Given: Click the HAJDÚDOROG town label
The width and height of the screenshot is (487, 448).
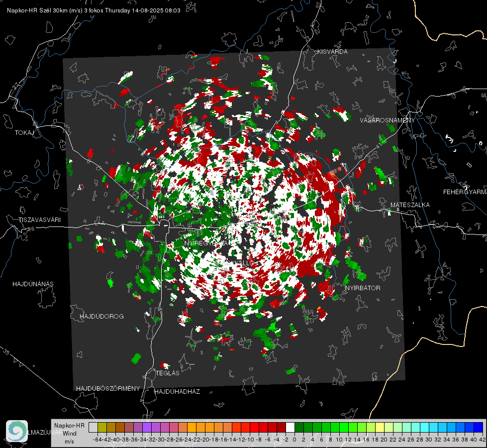Looking at the screenshot, I should tap(101, 316).
